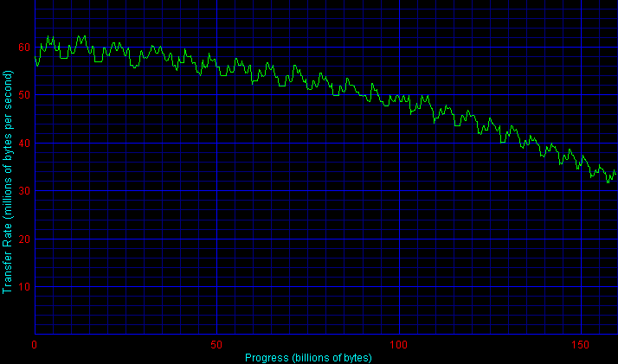
Task: Click the X-axis label 0
Action: pyautogui.click(x=35, y=345)
